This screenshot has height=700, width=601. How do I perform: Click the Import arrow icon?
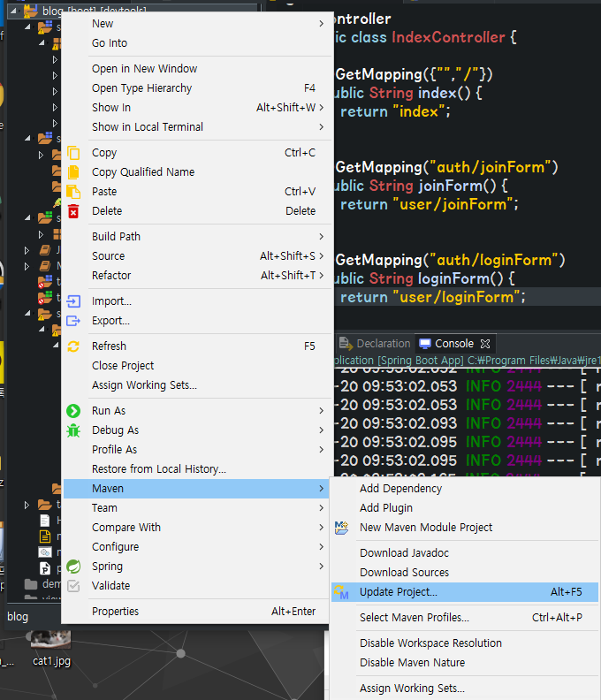[73, 301]
